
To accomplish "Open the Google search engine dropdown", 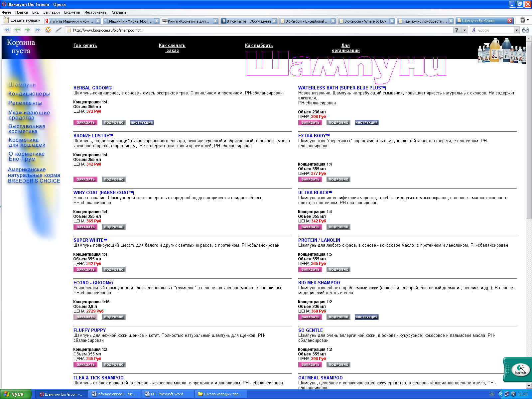I will [516, 30].
